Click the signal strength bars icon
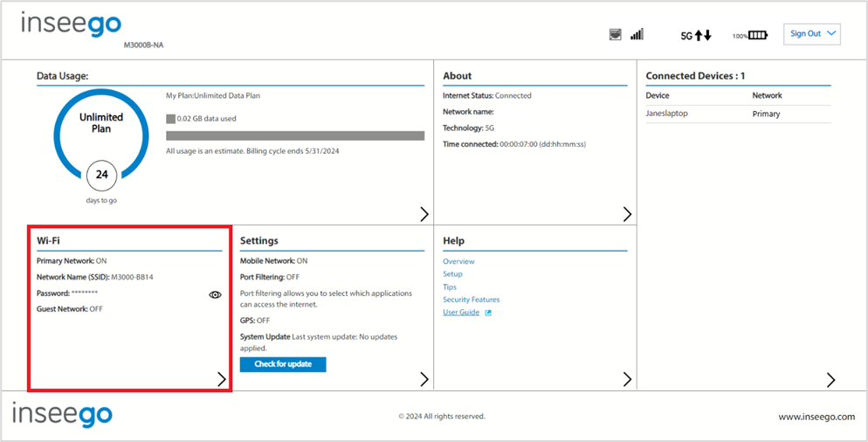The image size is (868, 442). pos(637,35)
